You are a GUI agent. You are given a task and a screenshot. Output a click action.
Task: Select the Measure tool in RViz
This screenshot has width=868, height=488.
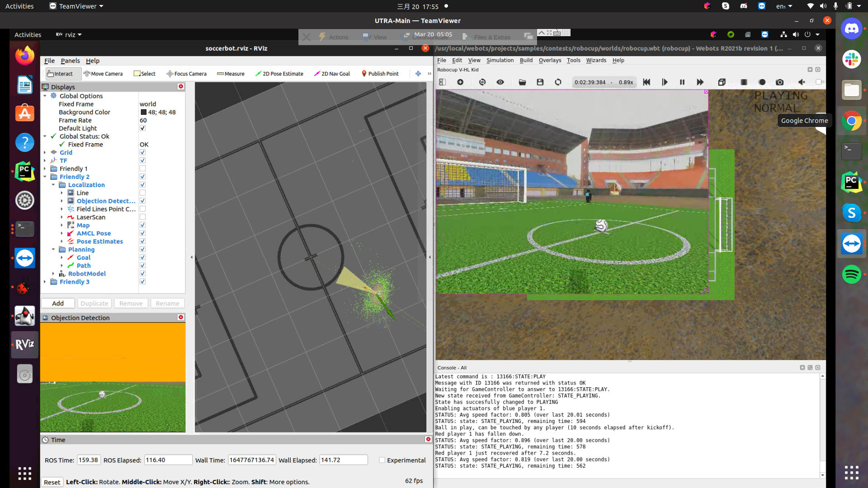231,74
